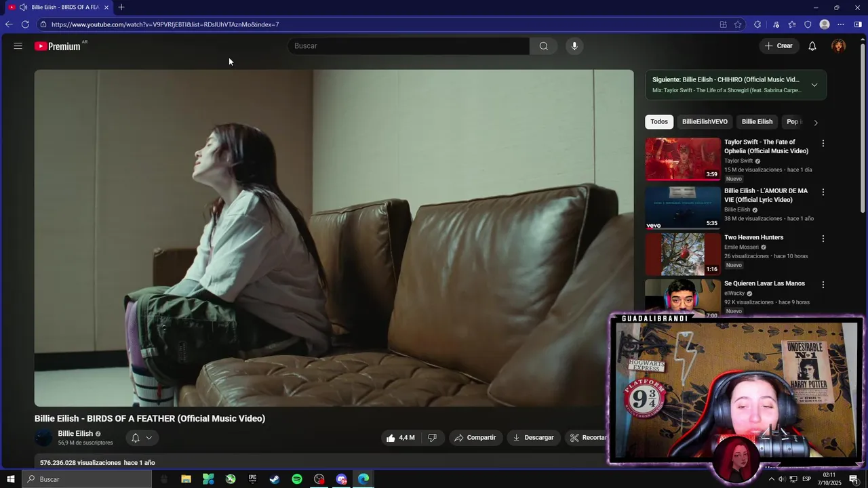Mute tab via speaker icon
This screenshot has width=868, height=488.
(23, 7)
